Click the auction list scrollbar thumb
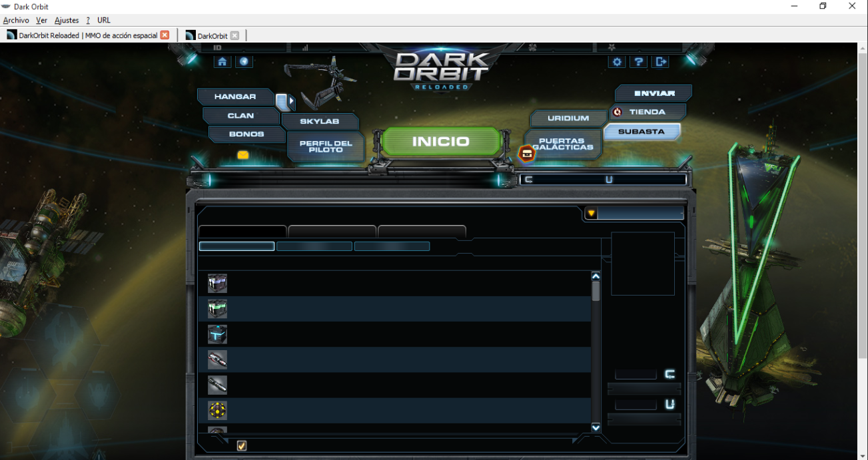The height and width of the screenshot is (460, 868). 596,291
